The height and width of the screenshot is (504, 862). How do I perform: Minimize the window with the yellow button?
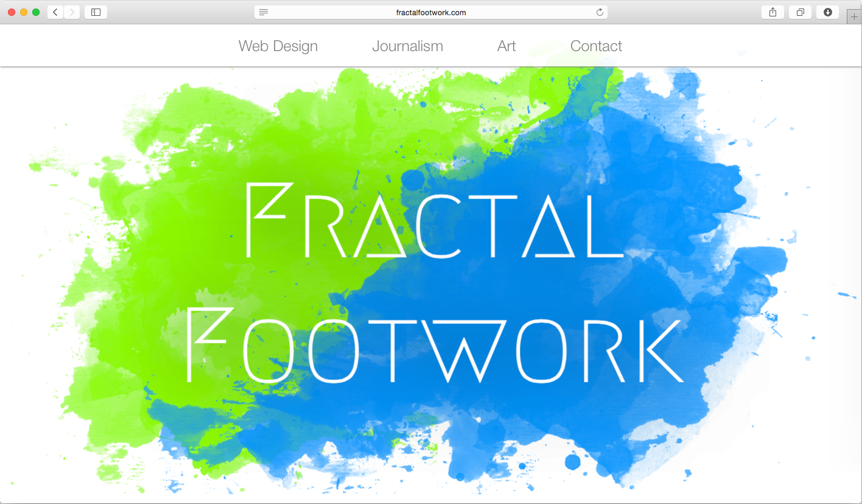pyautogui.click(x=24, y=12)
